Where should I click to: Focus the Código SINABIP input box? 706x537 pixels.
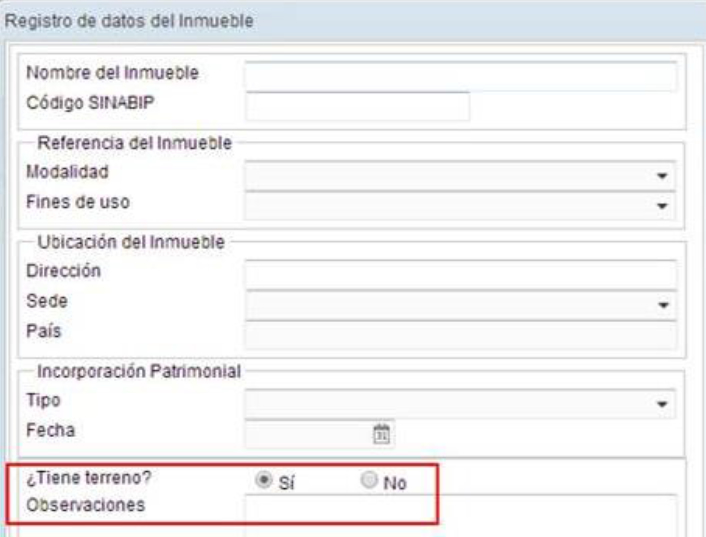(x=357, y=105)
